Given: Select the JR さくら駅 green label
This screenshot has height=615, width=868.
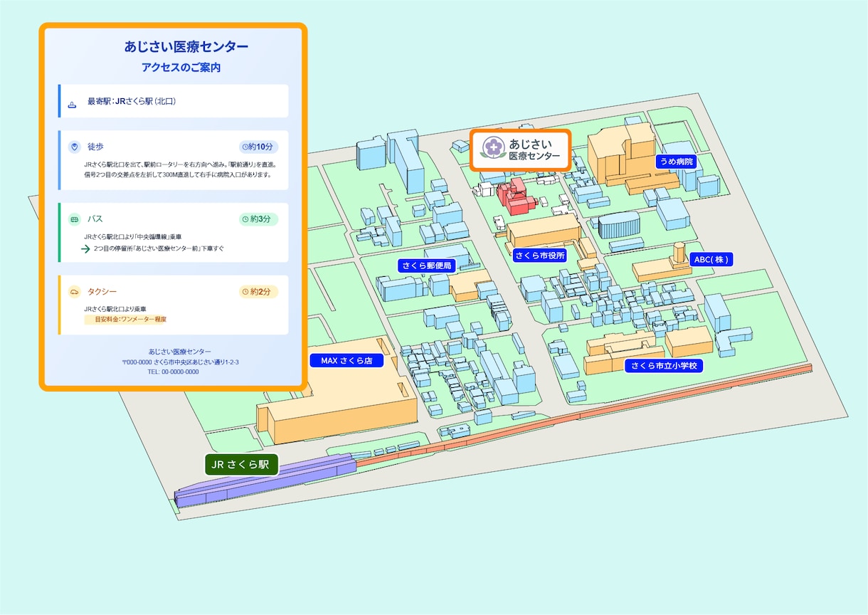Looking at the screenshot, I should (x=240, y=466).
